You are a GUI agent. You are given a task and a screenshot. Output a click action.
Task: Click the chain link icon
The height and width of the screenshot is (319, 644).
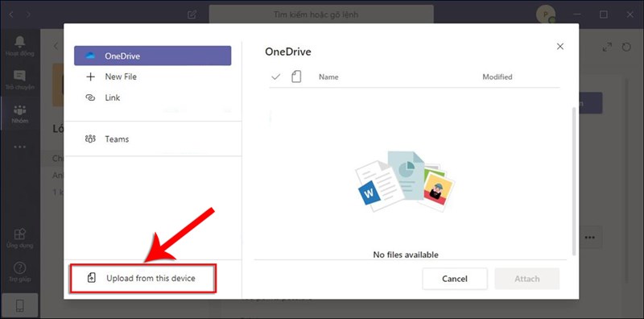(x=90, y=97)
